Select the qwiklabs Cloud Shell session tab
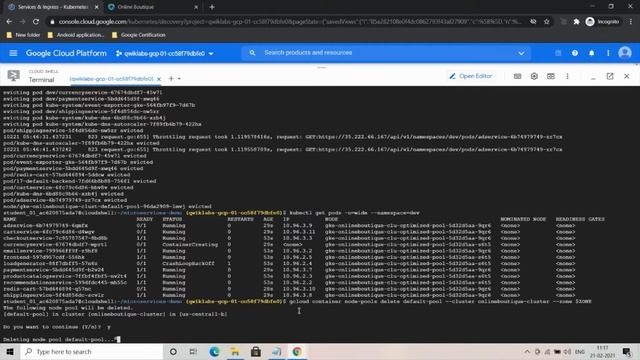 click(111, 79)
